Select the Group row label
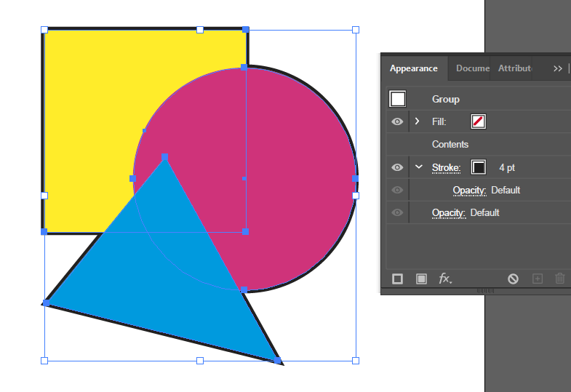This screenshot has height=392, width=571. [445, 100]
